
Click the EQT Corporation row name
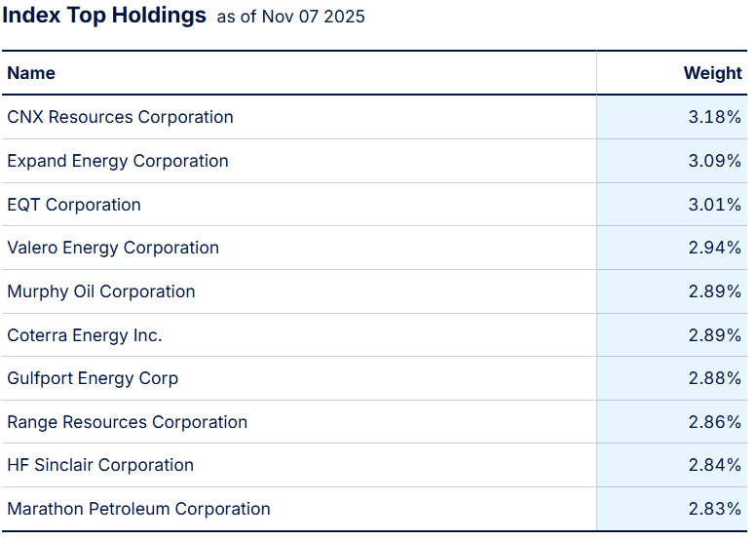(x=74, y=205)
